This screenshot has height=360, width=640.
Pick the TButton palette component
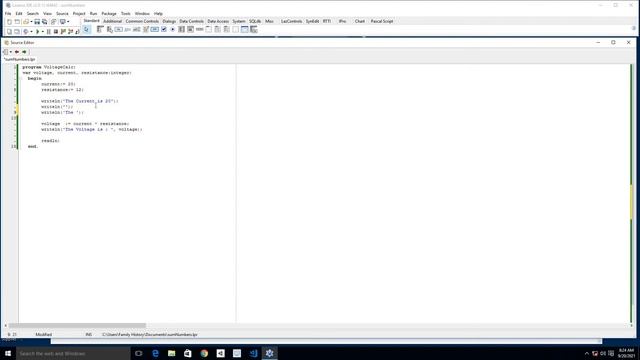point(118,29)
